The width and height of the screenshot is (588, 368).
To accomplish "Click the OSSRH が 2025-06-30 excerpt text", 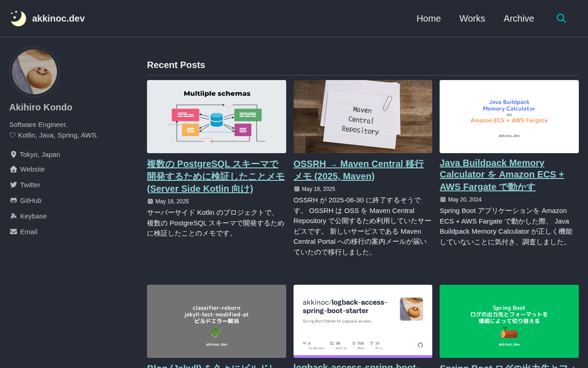I will 362,226.
